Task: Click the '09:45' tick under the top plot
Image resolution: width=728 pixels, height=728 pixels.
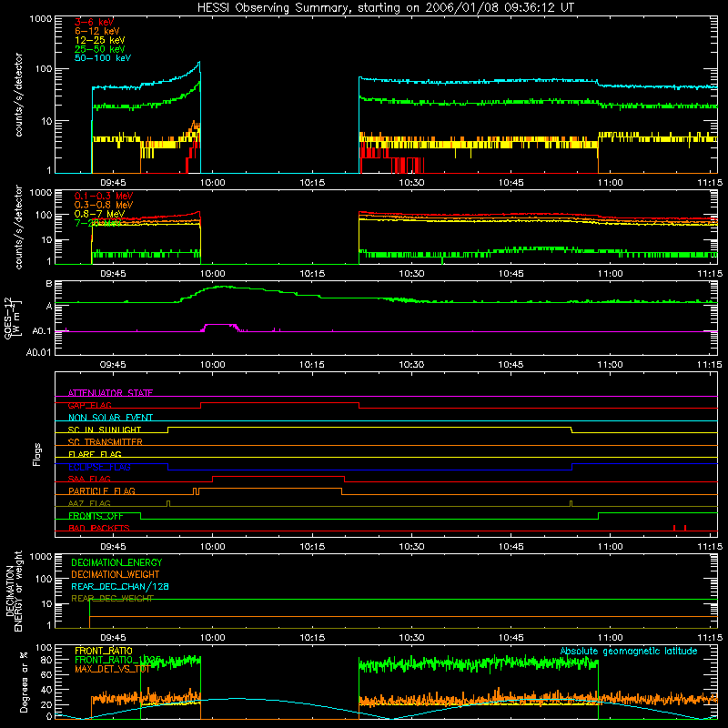Action: [x=113, y=183]
